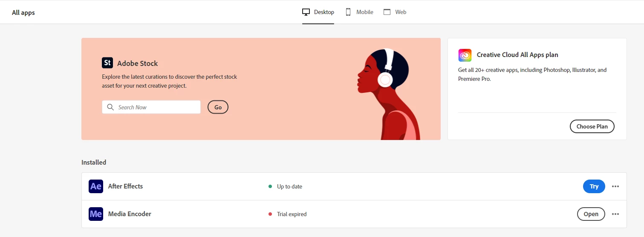Click the Get all 20+ creative apps description

coord(532,74)
